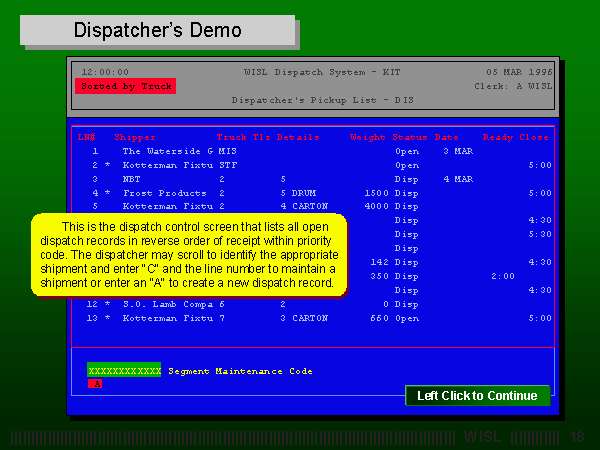The image size is (600, 450).
Task: Click the DRUM details cell
Action: pyautogui.click(x=304, y=193)
